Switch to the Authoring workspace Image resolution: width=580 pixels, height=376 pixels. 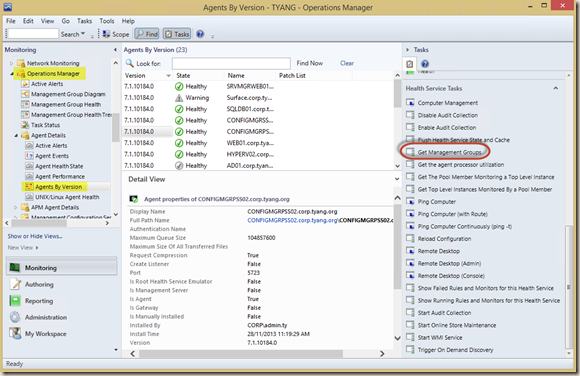click(62, 284)
